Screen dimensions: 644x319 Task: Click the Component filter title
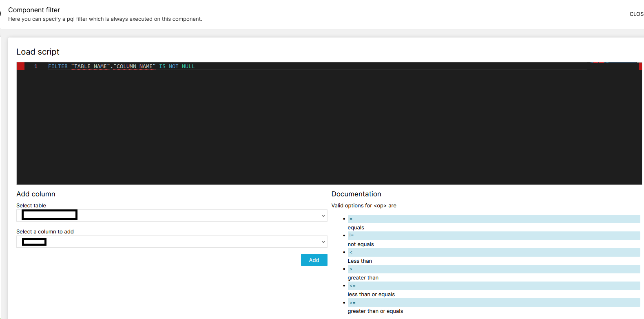point(34,10)
